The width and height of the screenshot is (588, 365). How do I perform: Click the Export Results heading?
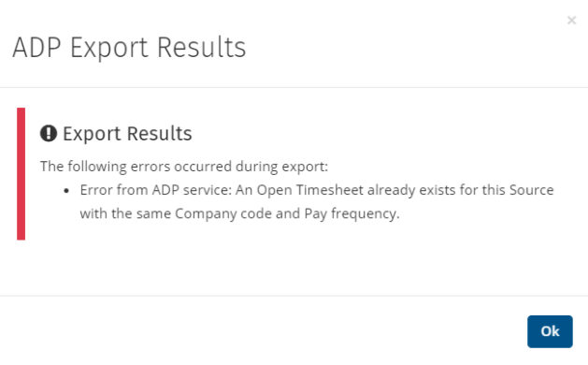[x=127, y=133]
